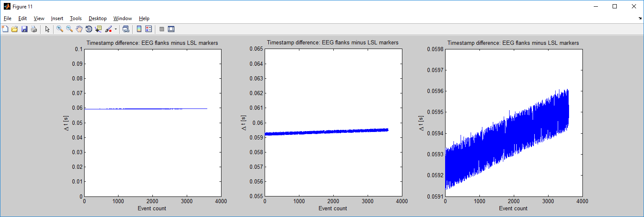This screenshot has width=644, height=217.
Task: Insert a colorbar from the toolbar
Action: (139, 29)
